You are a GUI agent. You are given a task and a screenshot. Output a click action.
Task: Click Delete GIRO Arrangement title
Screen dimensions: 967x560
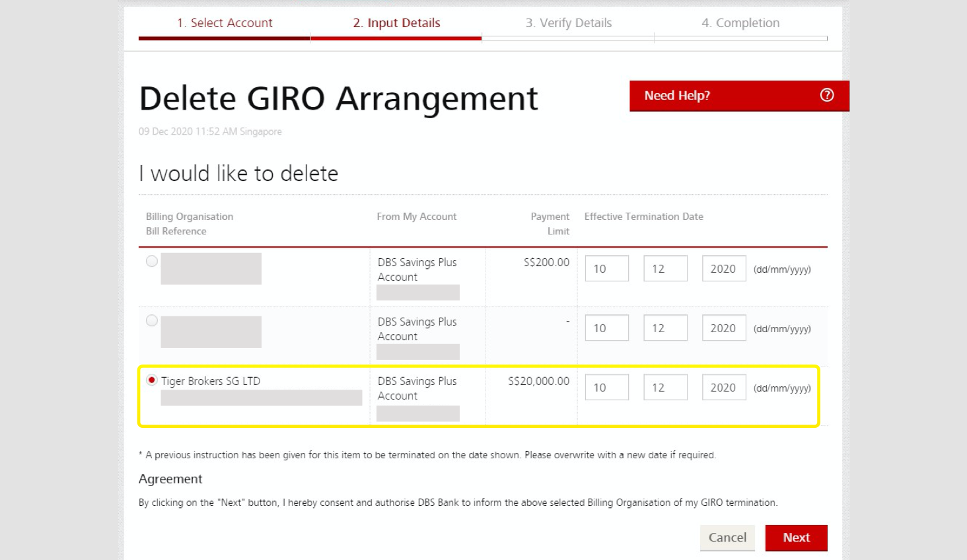338,98
